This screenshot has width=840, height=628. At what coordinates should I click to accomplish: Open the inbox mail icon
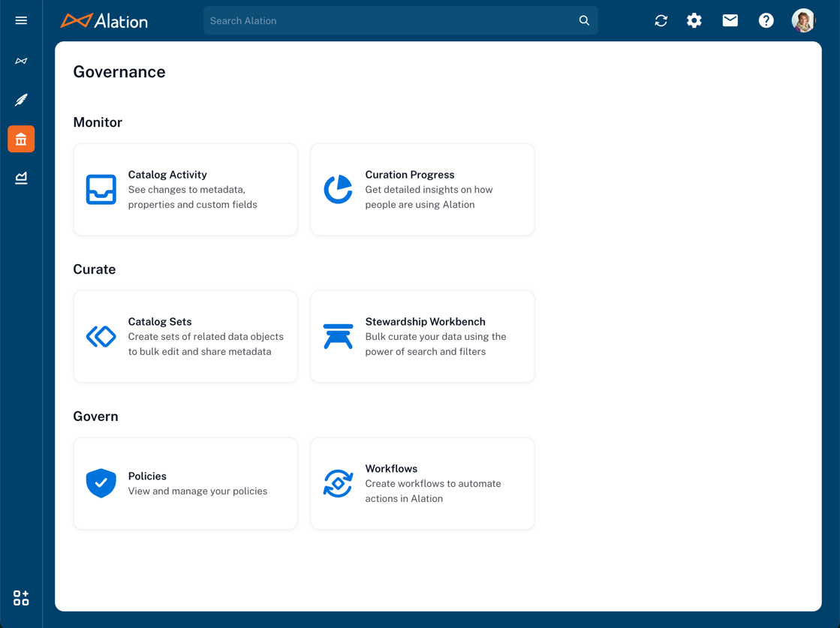[x=730, y=20]
